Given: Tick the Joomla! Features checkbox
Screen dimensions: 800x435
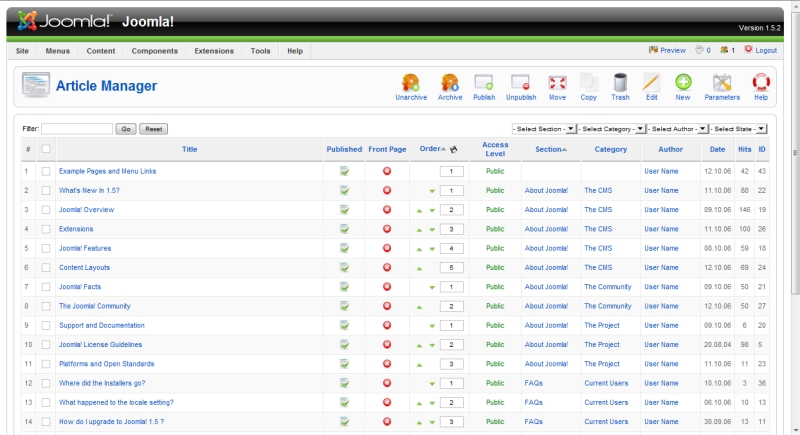Looking at the screenshot, I should coord(46,248).
